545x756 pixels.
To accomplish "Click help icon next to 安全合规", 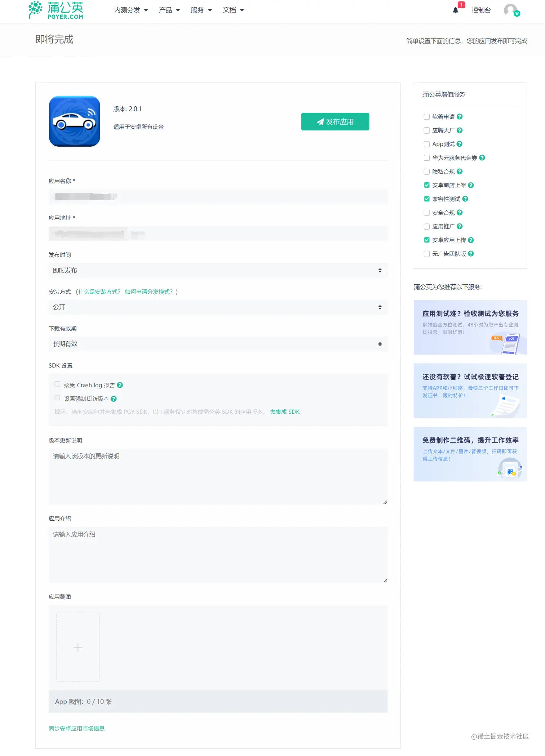I will click(460, 213).
